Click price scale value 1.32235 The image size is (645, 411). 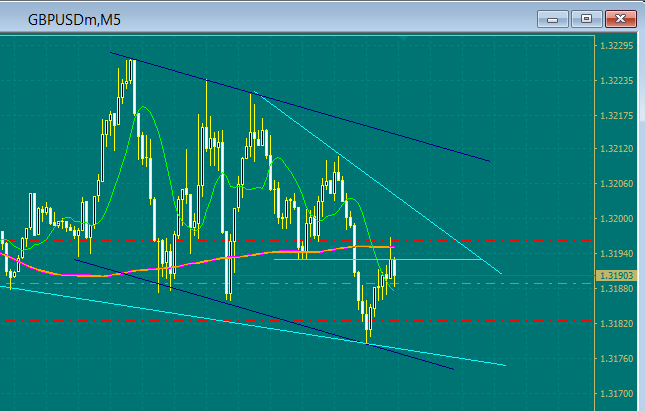point(617,81)
